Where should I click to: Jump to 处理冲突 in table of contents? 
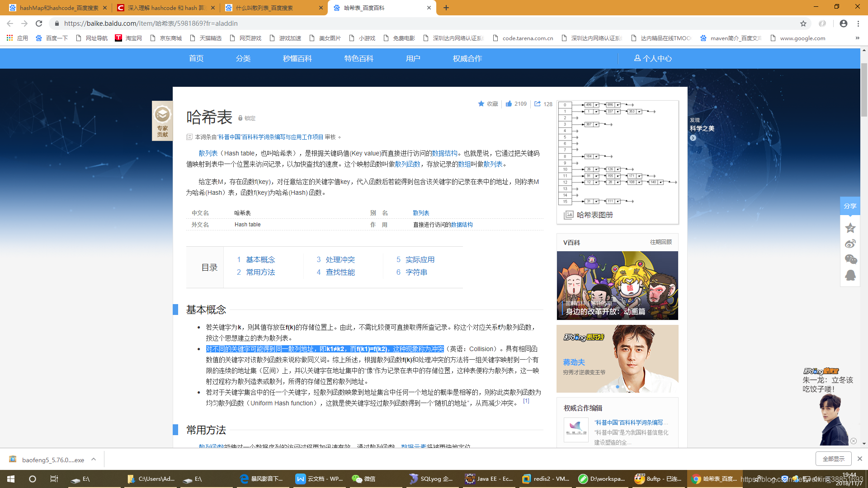coord(340,259)
